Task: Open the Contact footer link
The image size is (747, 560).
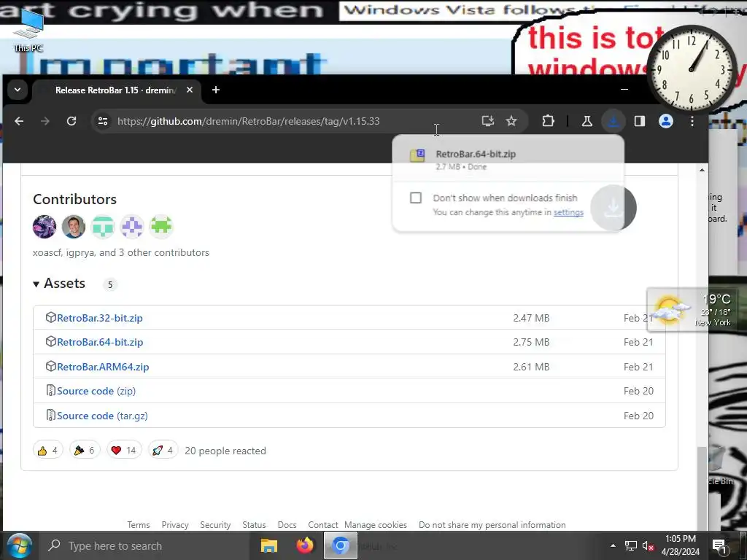Action: (323, 524)
